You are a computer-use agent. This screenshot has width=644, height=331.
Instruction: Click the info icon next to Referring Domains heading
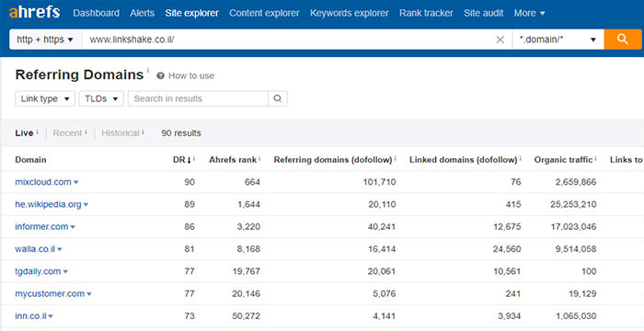[148, 70]
